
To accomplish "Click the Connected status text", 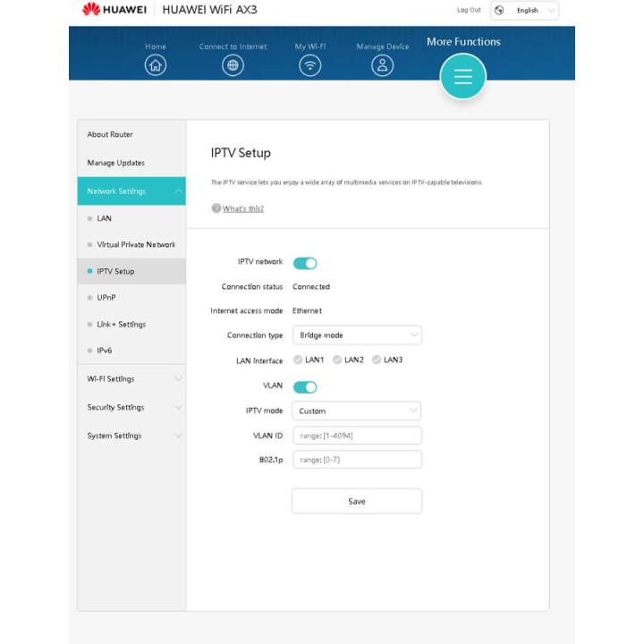I will [x=311, y=287].
